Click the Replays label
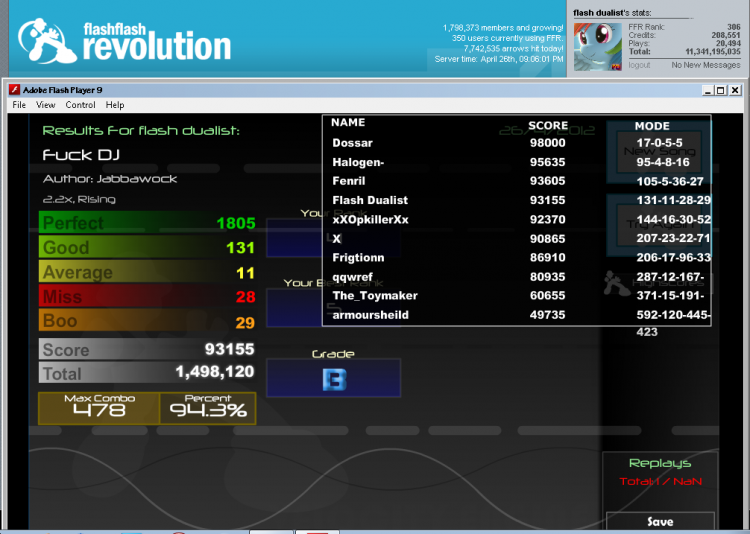 click(x=660, y=463)
